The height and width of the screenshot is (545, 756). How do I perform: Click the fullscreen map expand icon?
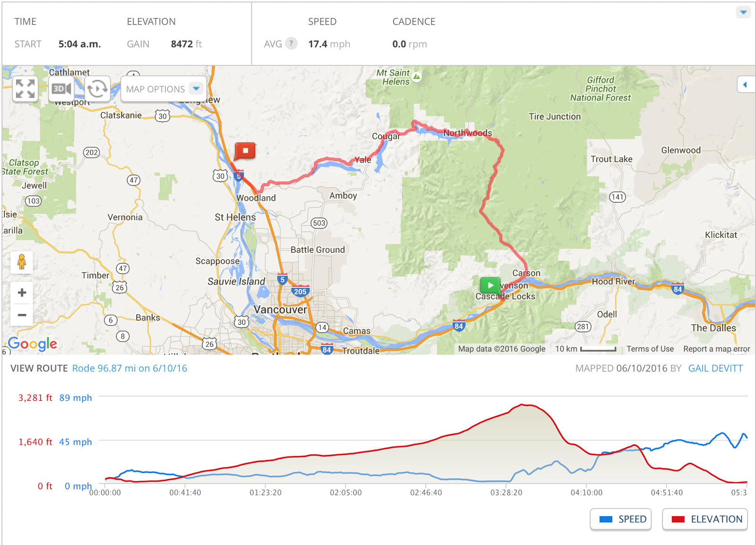26,88
